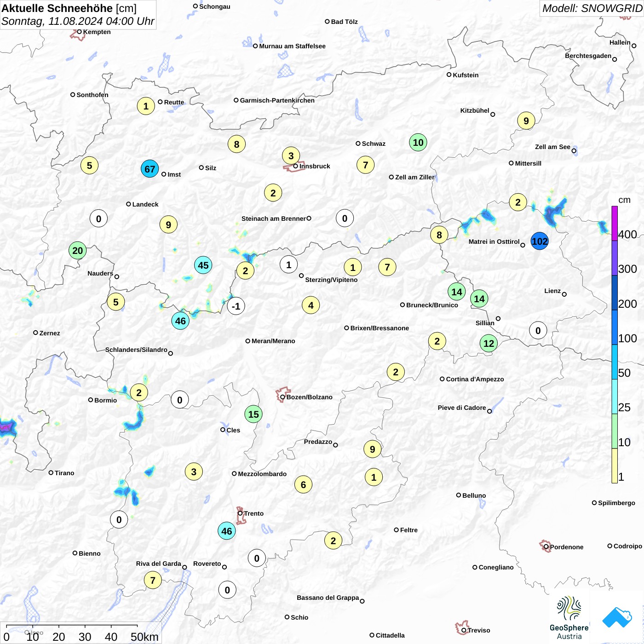Click the "cm" unit label above the legend
This screenshot has width=644, height=644.
pyautogui.click(x=624, y=200)
